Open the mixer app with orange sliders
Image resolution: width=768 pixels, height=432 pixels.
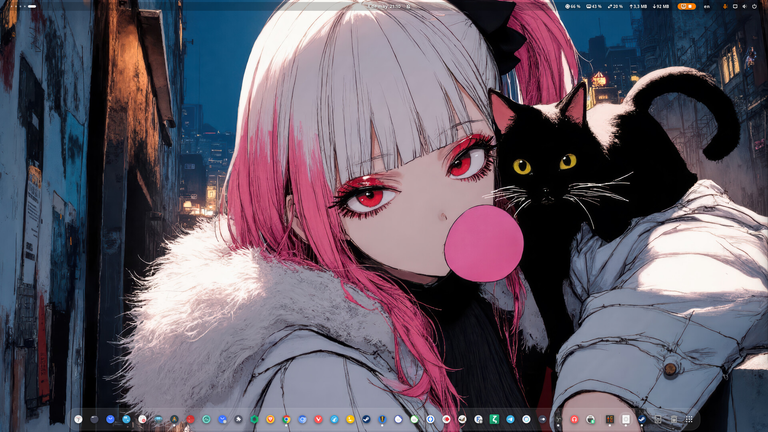pos(610,419)
